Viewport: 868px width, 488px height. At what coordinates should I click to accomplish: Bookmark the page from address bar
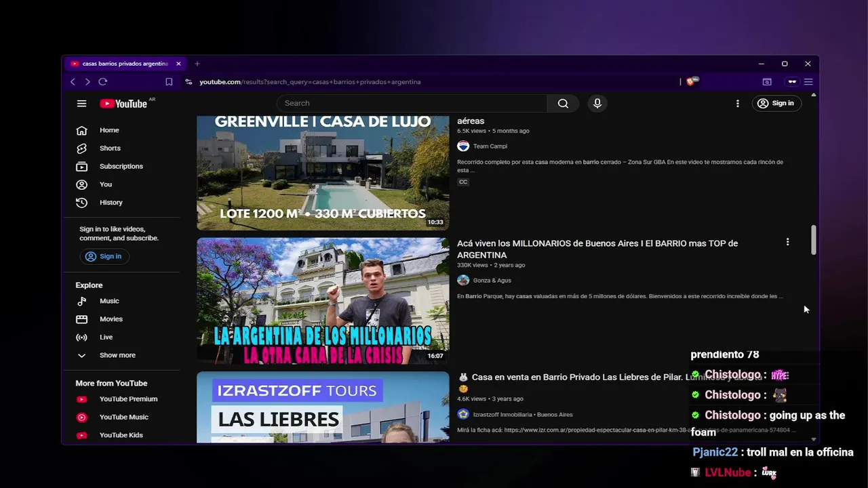pos(169,82)
